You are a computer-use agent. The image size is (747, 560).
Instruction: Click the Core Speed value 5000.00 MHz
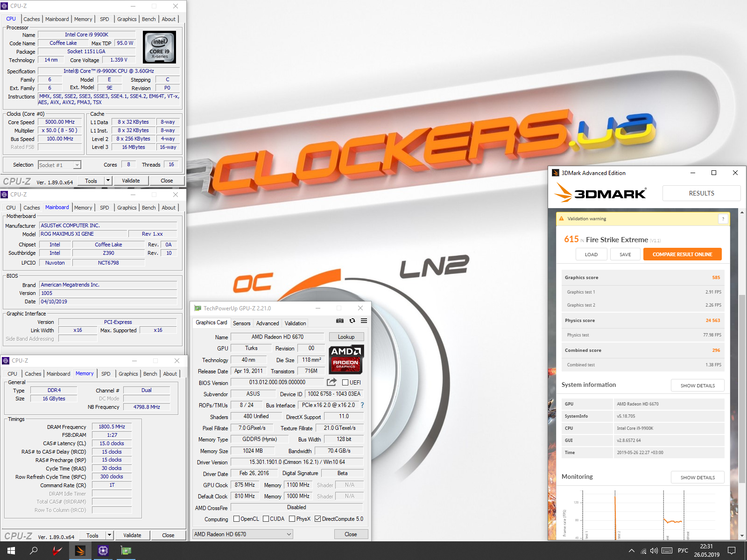60,122
